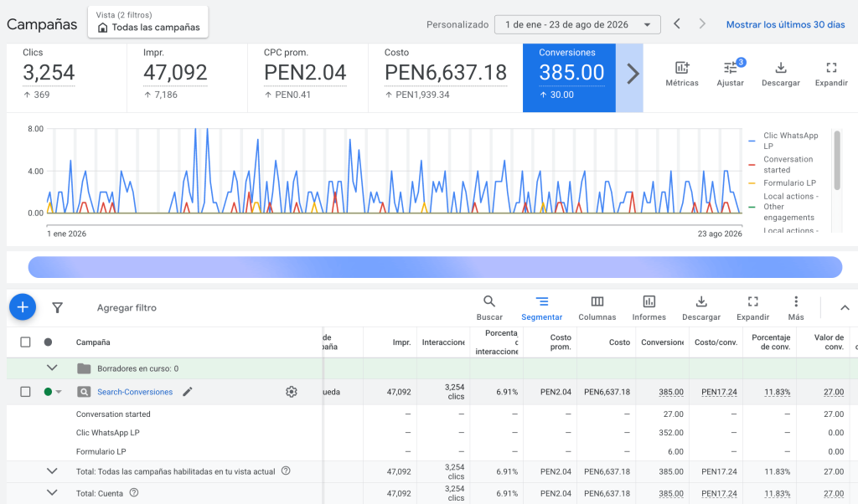
Task: Open the Más overflow menu
Action: coord(796,308)
